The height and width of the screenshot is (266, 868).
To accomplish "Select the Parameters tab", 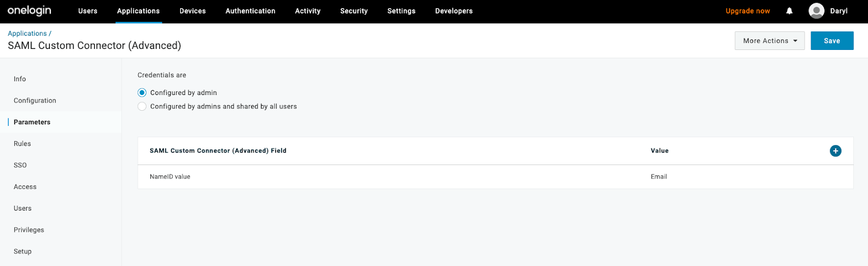I will point(32,122).
